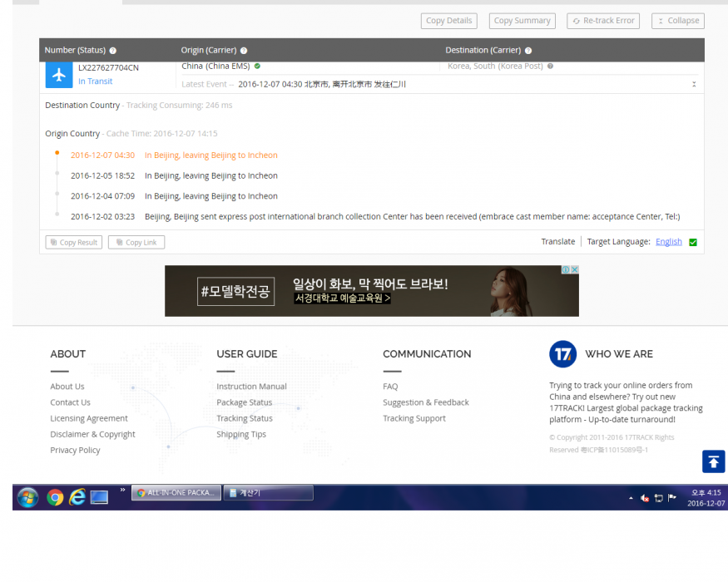Viewport: 728px width, 582px height.
Task: Open Google Chrome from the taskbar
Action: (x=55, y=497)
